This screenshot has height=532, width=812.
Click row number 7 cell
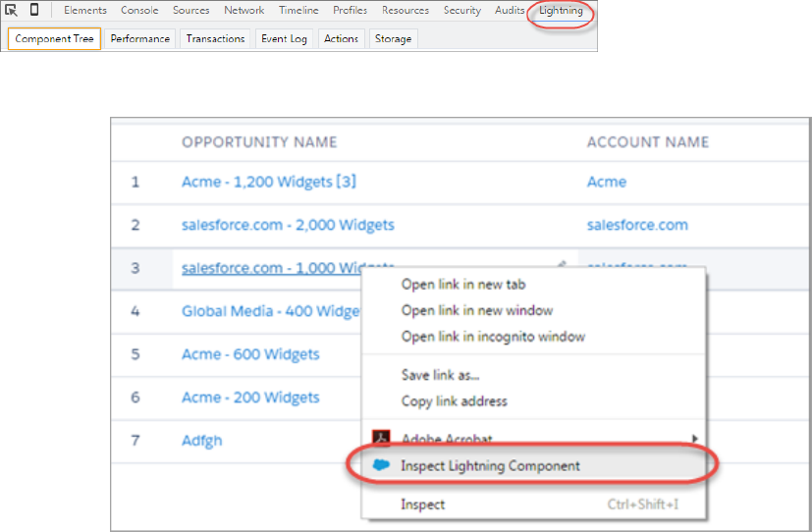(x=135, y=441)
